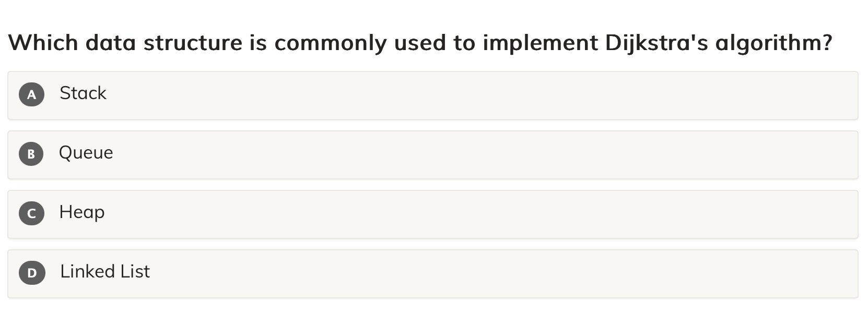868x314 pixels.
Task: Click the word "used" in the question
Action: [x=420, y=43]
